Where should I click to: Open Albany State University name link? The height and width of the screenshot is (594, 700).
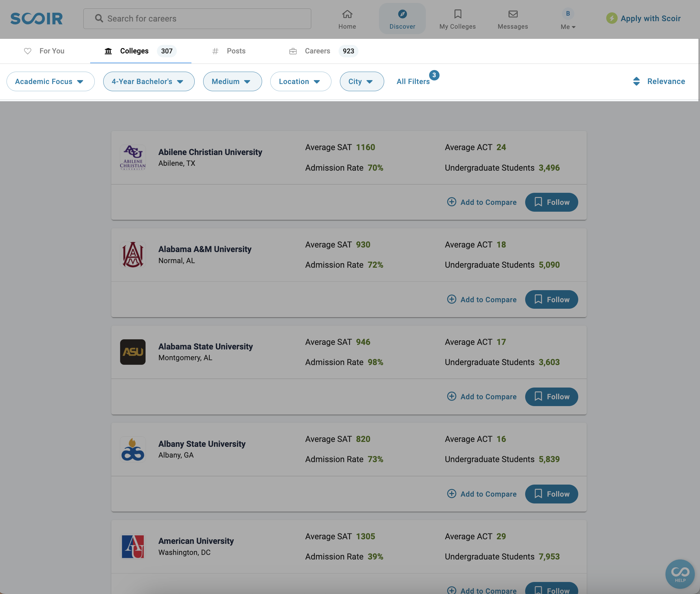tap(202, 444)
